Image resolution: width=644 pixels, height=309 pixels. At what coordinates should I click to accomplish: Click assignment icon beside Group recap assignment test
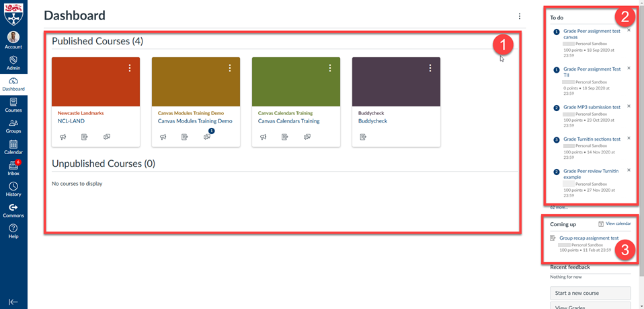[553, 238]
